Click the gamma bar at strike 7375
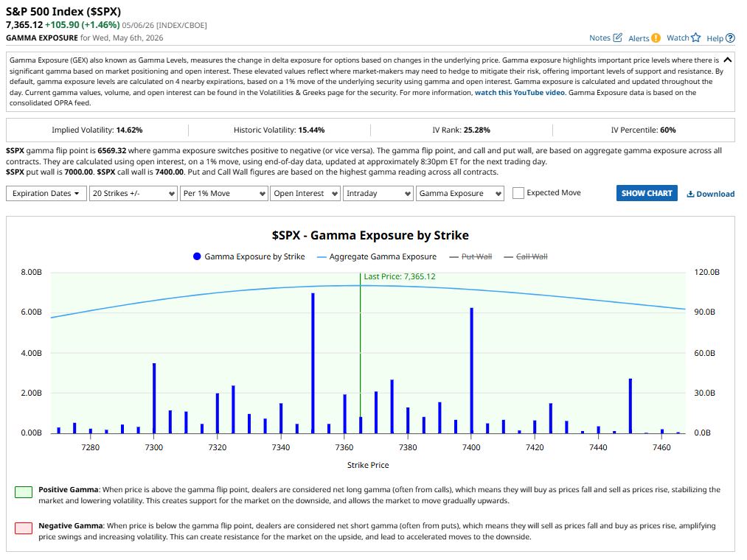The width and height of the screenshot is (747, 560). tap(392, 406)
